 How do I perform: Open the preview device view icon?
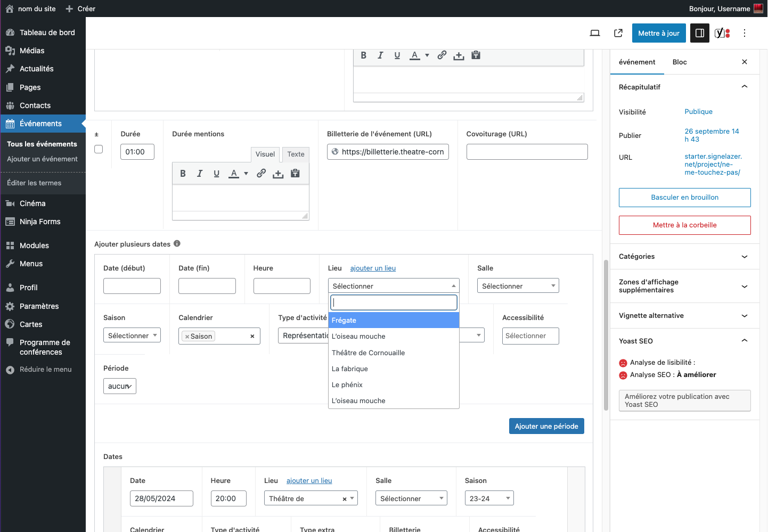point(595,33)
